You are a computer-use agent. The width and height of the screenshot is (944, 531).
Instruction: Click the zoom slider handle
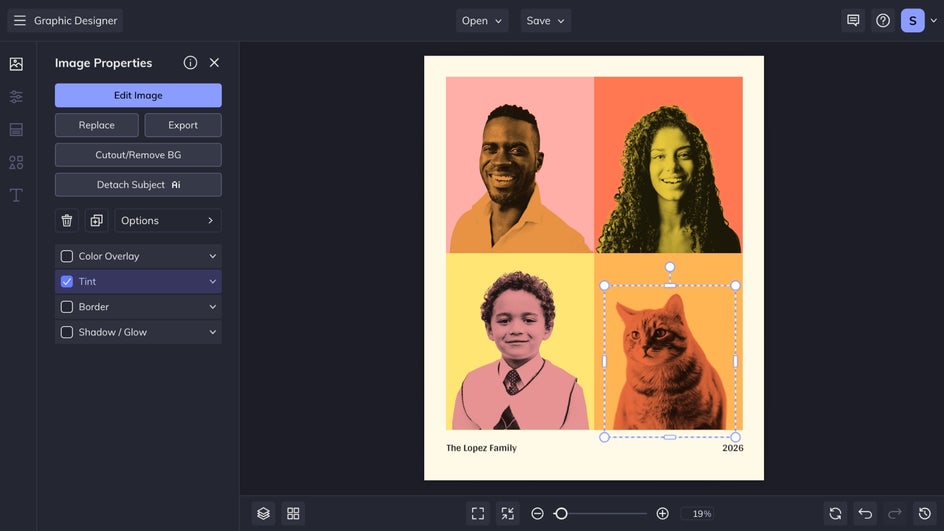[561, 514]
